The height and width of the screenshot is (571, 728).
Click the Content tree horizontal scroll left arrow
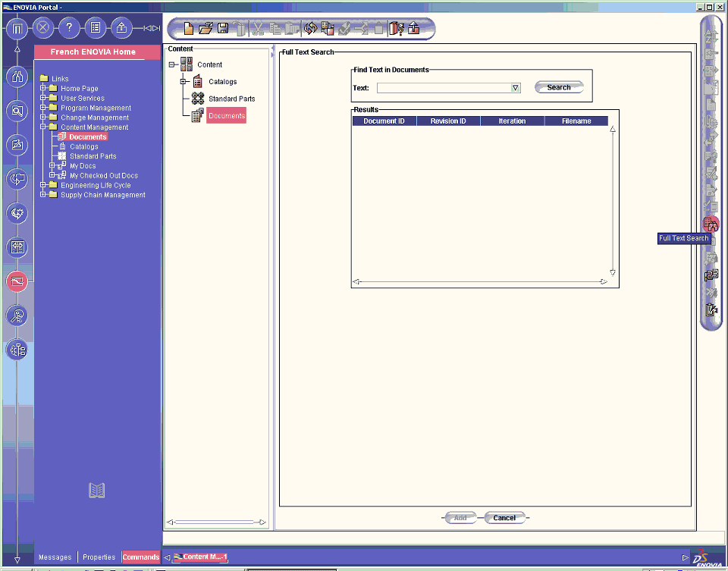click(170, 522)
